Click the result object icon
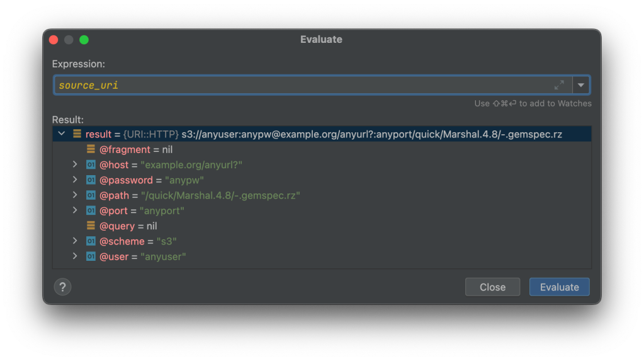 (x=77, y=134)
